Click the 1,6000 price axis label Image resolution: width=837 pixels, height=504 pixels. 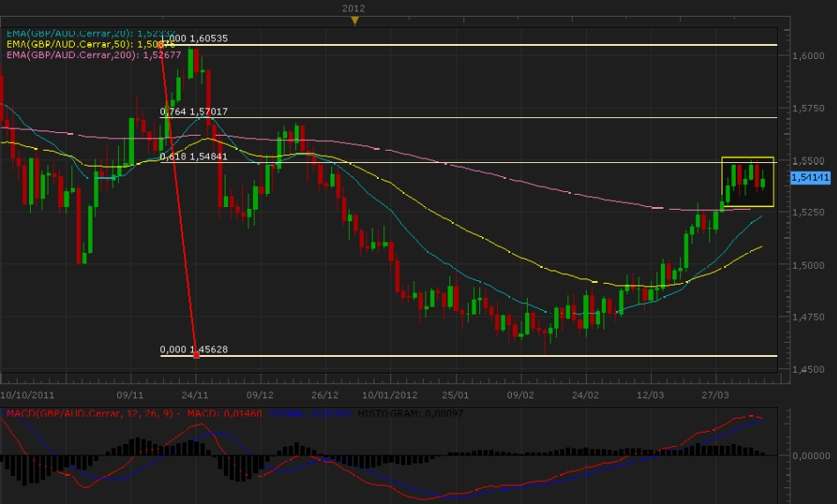pos(807,56)
